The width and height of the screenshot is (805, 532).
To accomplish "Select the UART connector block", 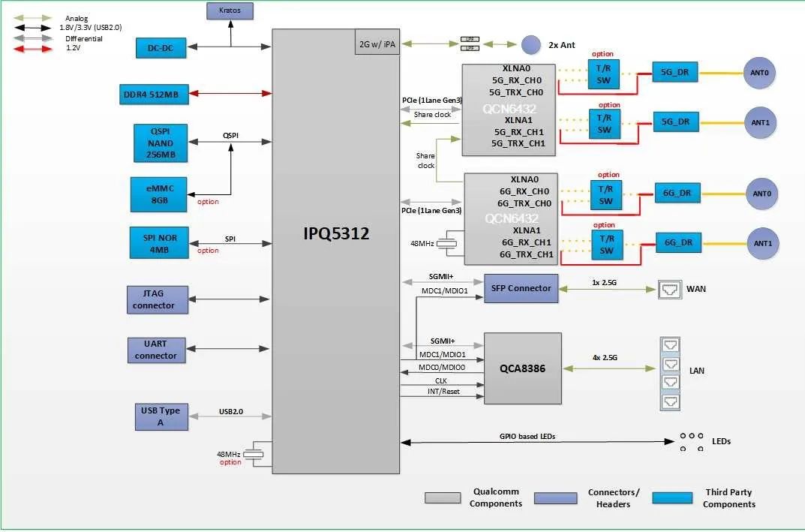I will point(157,350).
